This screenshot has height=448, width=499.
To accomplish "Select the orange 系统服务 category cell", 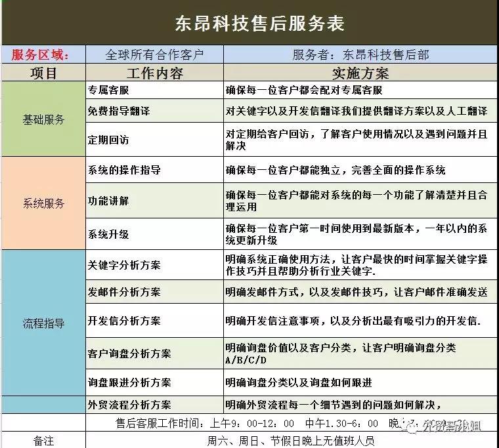I will 43,203.
